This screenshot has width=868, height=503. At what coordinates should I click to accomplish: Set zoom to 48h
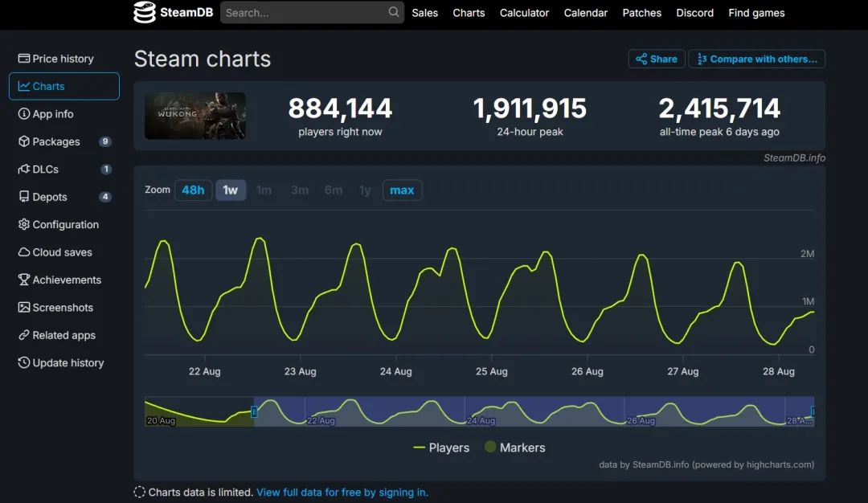(x=193, y=190)
